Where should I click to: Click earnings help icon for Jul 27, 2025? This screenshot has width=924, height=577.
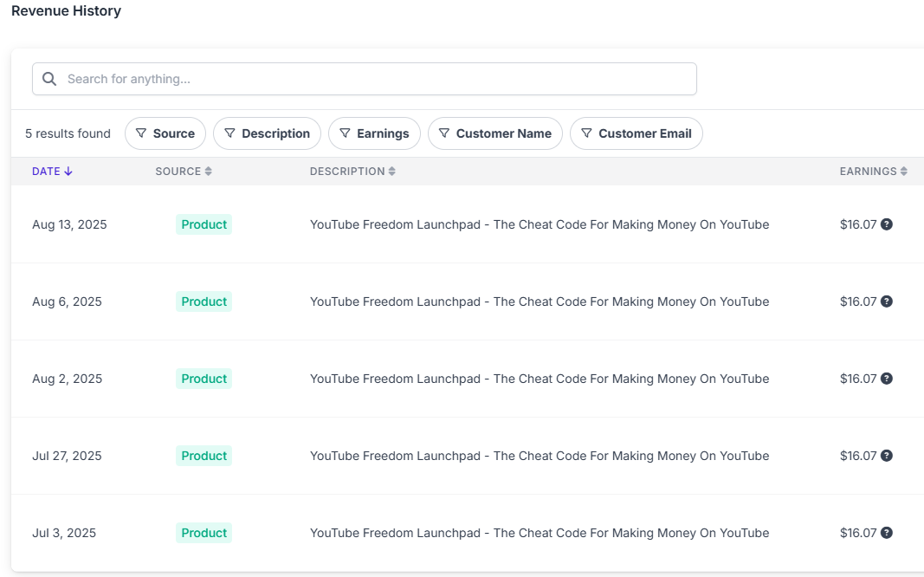point(886,457)
